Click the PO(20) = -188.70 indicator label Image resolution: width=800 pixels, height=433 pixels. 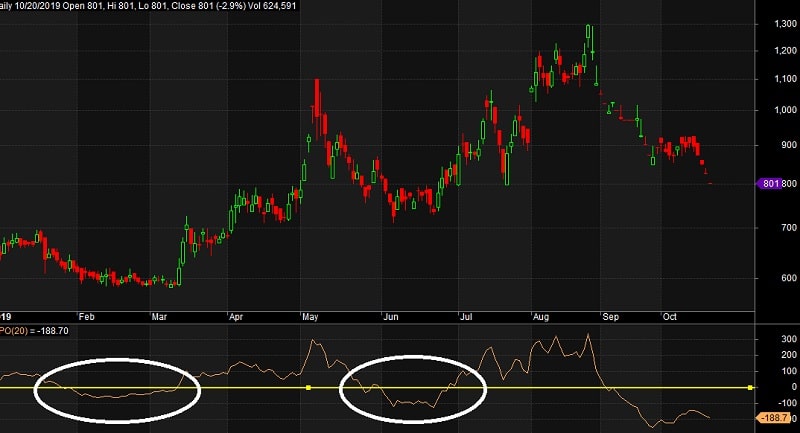(34, 331)
